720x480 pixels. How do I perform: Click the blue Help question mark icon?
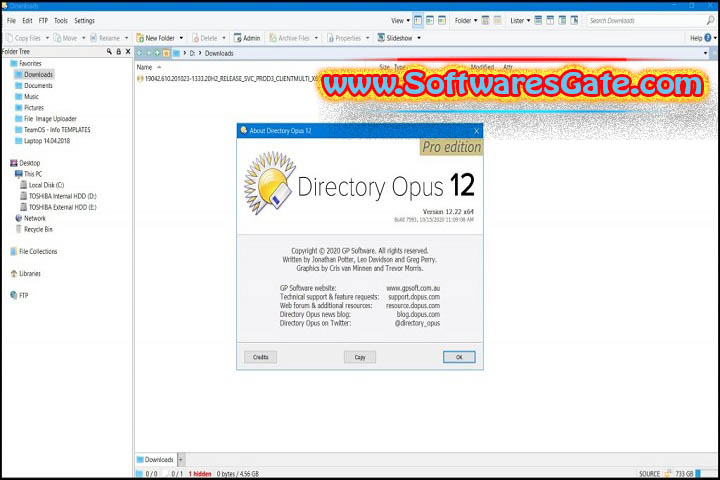708,38
